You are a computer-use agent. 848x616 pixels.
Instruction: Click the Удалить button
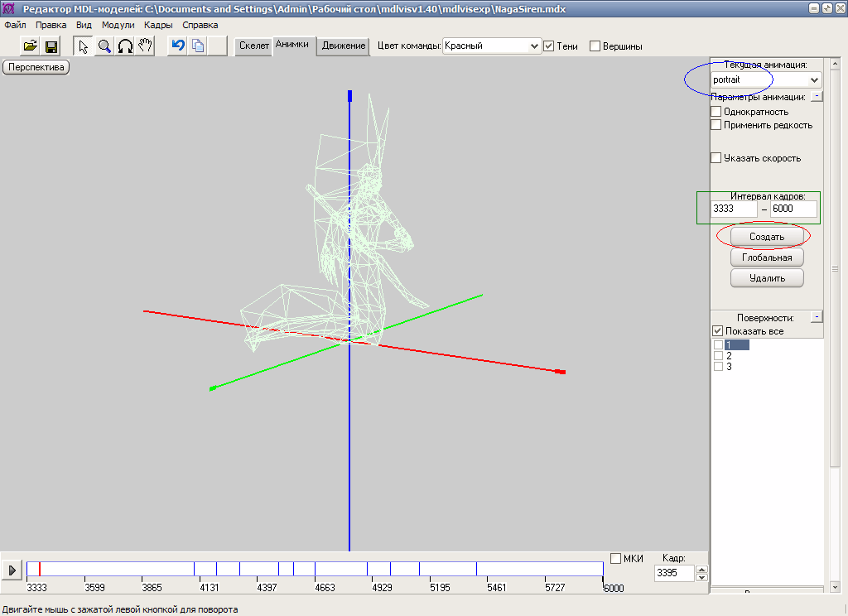pyautogui.click(x=767, y=278)
